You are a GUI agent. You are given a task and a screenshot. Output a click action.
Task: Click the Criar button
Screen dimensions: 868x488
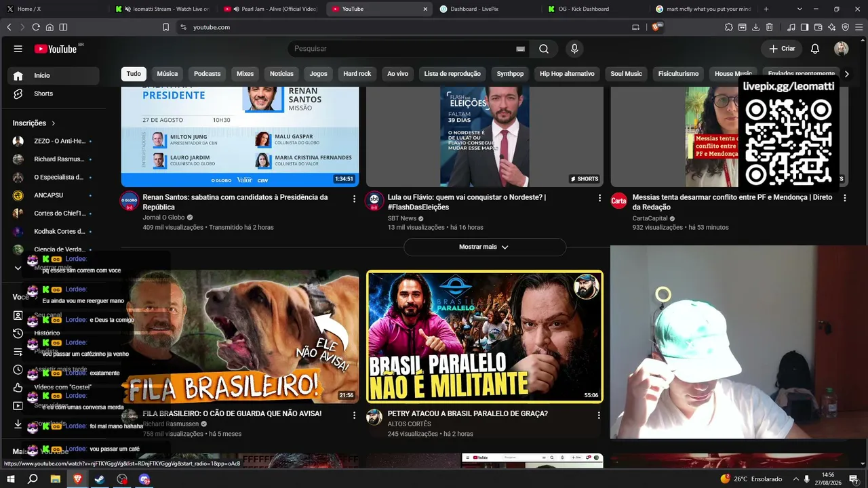click(782, 49)
